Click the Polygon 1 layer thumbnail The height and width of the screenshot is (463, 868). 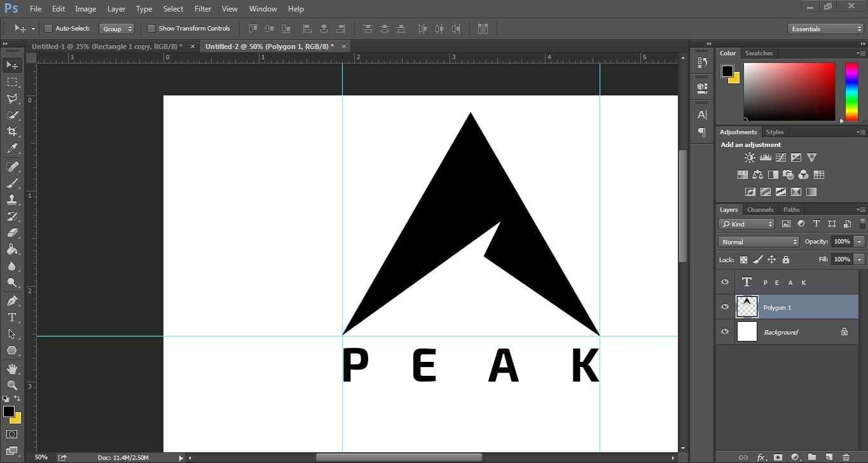747,307
